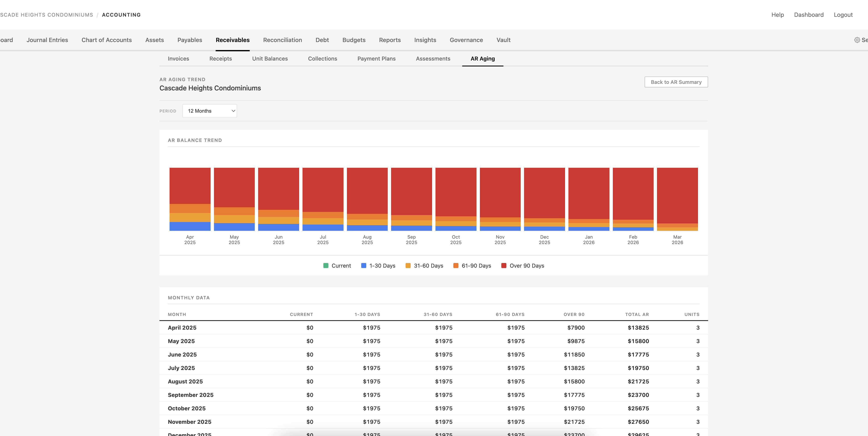Toggle the 31-60 Days legend swatch

click(408, 266)
